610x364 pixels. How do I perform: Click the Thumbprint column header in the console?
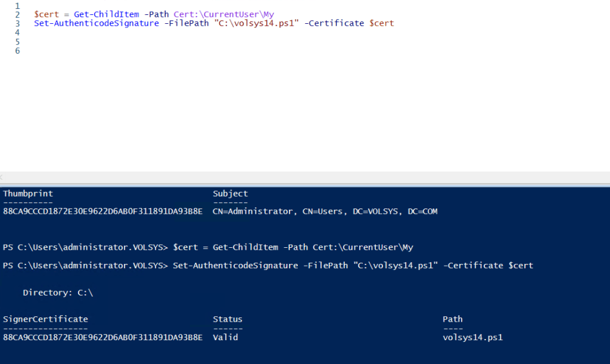point(28,194)
